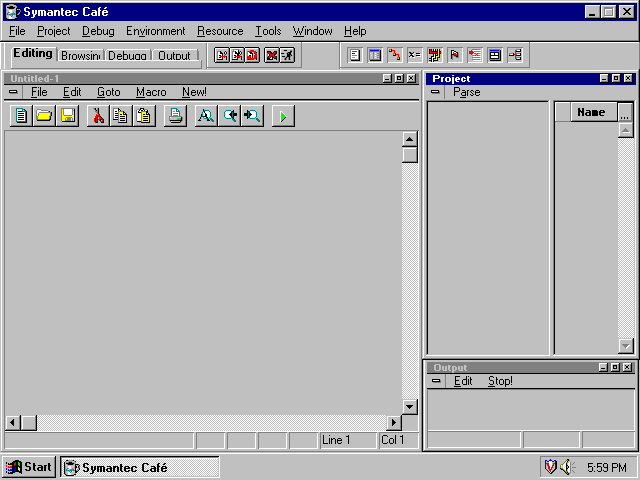Open the Window menu
640x480 pixels.
point(312,31)
